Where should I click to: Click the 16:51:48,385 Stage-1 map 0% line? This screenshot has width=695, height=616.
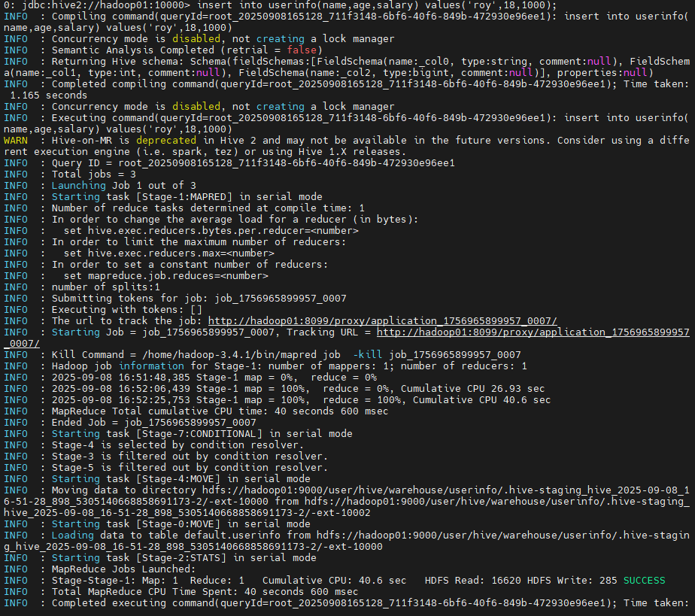tap(214, 378)
